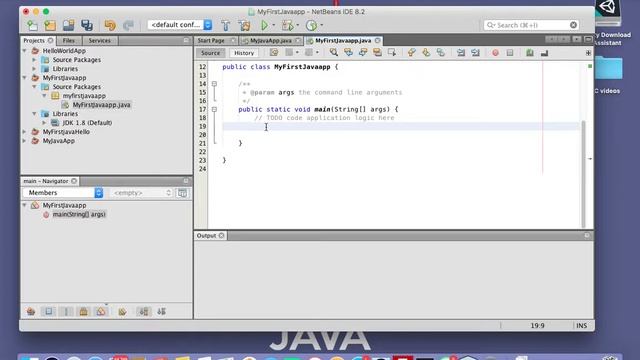
Task: Click the Comment code icon in editor toolbar
Action: tap(530, 53)
